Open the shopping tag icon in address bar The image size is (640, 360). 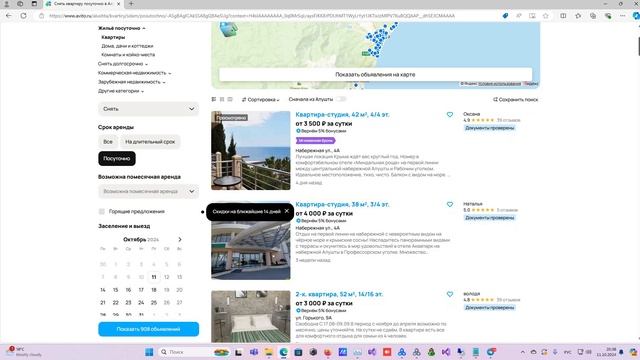coord(505,16)
